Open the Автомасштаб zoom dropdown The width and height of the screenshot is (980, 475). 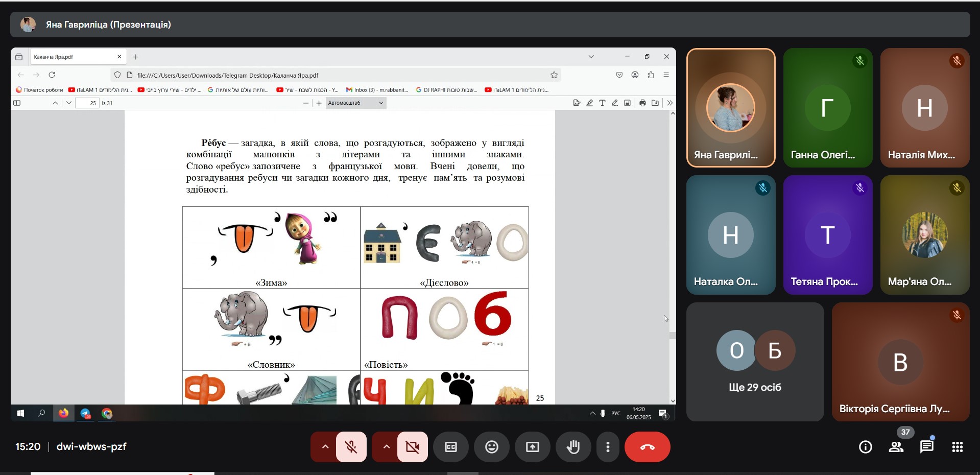355,103
